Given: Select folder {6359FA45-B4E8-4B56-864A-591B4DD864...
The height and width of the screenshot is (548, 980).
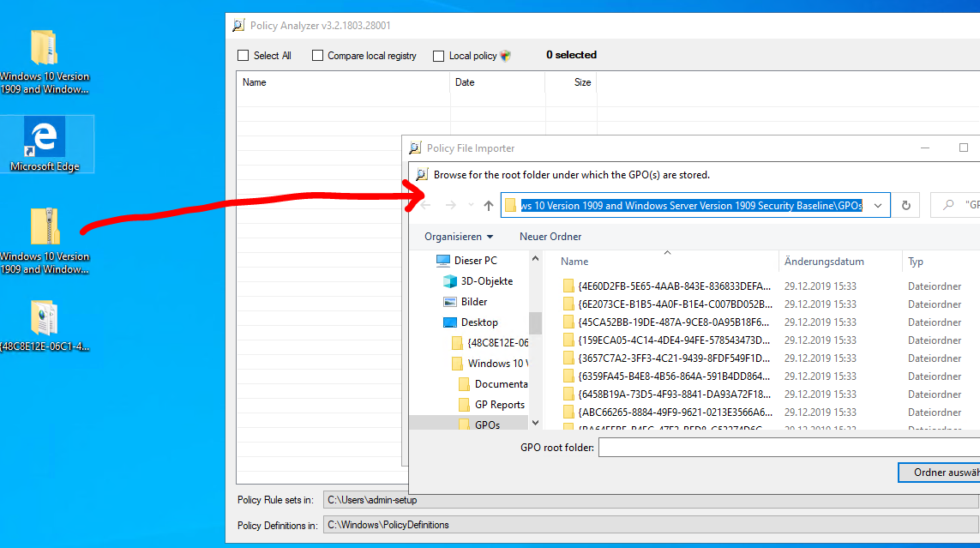Looking at the screenshot, I should coord(666,376).
